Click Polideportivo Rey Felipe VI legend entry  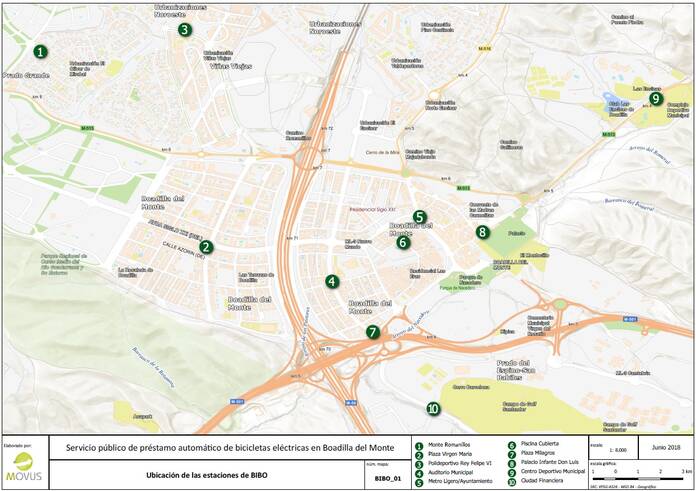tap(461, 464)
